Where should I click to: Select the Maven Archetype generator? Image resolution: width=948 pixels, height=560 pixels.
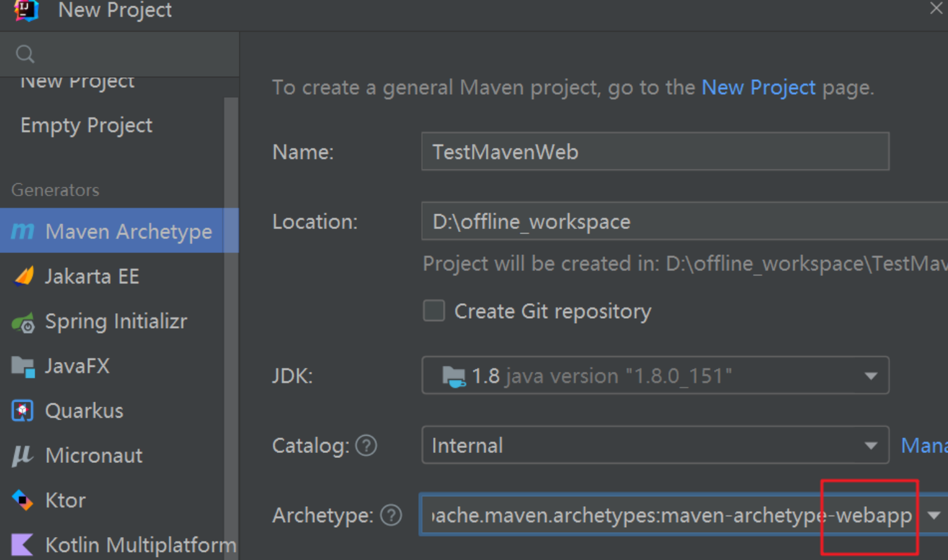coord(119,230)
